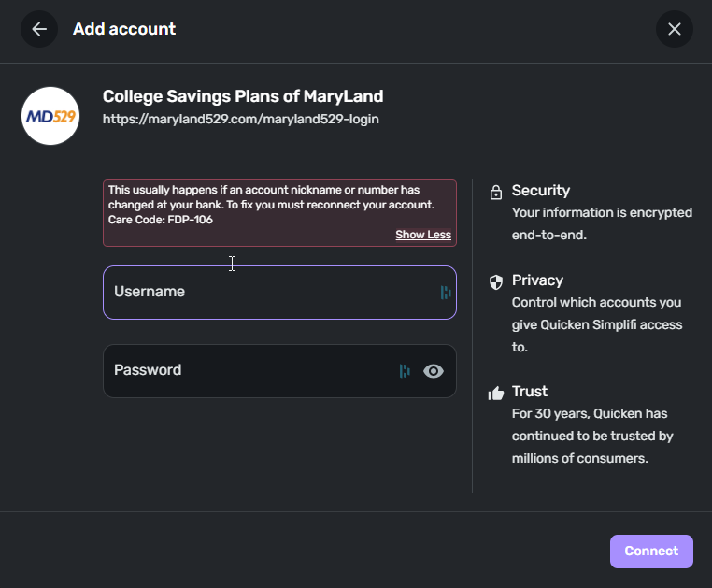Screen dimensions: 712x588
Task: Click the Privacy heading text
Action: (537, 280)
